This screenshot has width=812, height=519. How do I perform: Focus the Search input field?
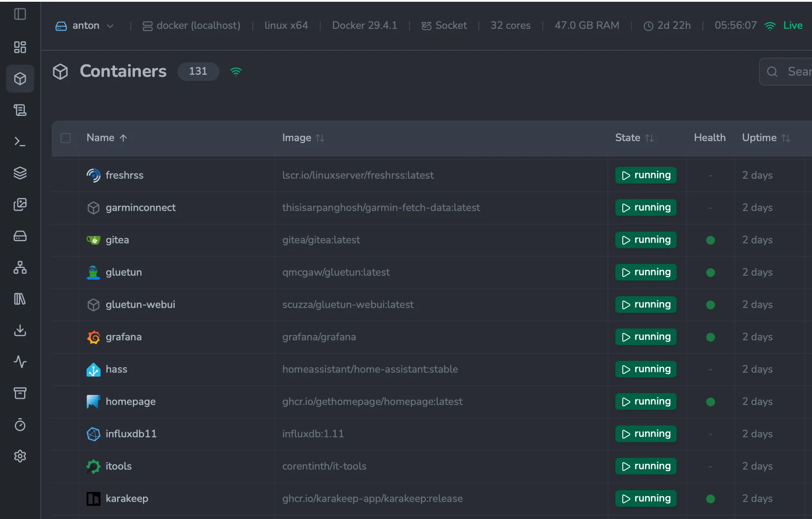(x=786, y=72)
